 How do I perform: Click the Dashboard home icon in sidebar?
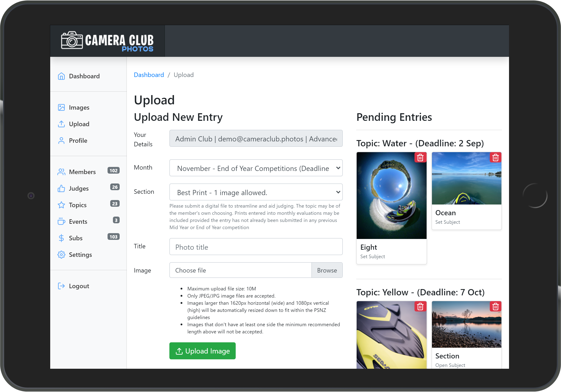click(x=61, y=76)
